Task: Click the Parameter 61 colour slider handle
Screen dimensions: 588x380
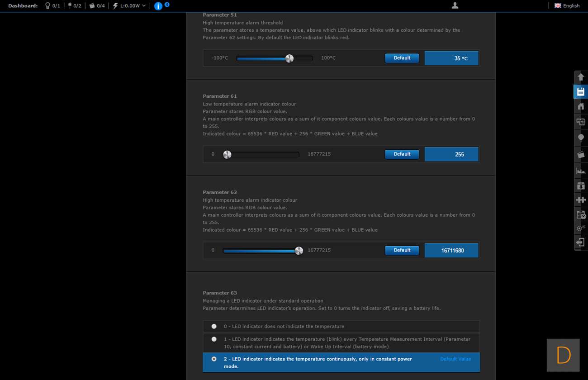Action: coord(227,155)
